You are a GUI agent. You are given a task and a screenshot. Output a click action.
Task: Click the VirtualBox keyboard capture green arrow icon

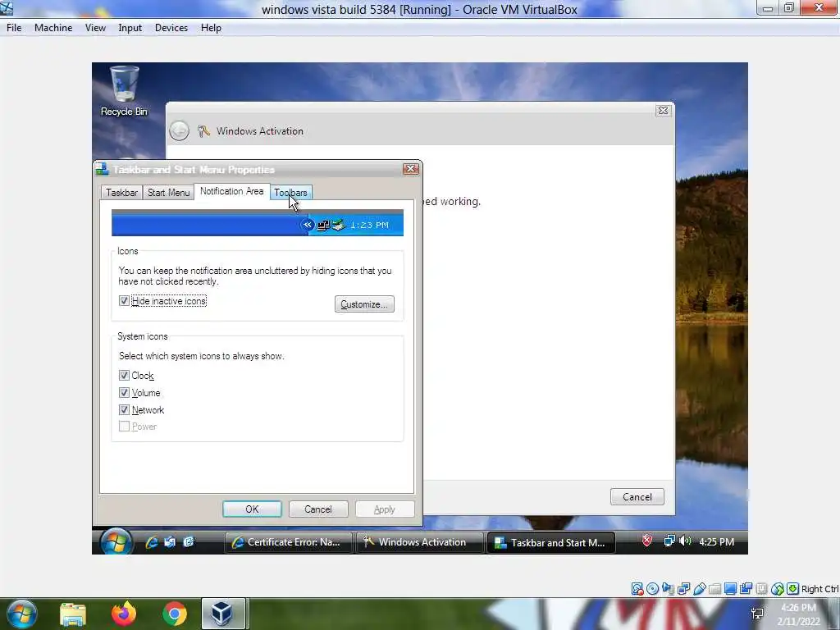coord(793,589)
